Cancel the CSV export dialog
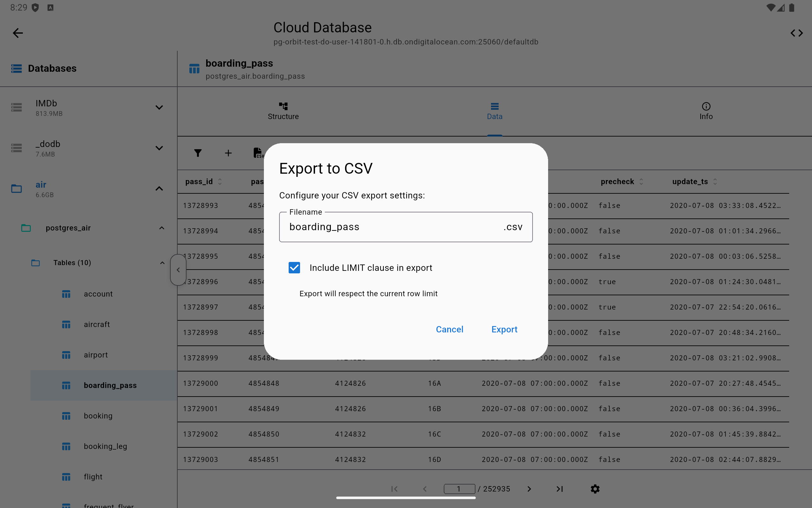 [x=450, y=329]
